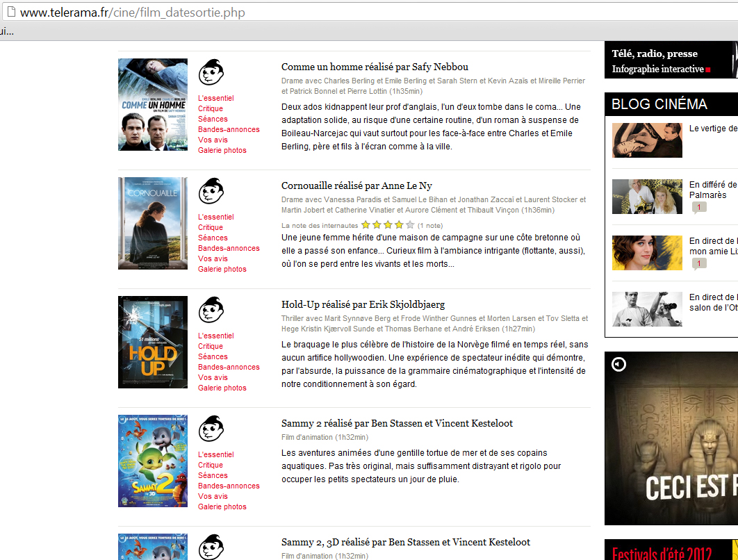Open Vos avis for Sammy 2
The width and height of the screenshot is (738, 560).
coord(213,496)
